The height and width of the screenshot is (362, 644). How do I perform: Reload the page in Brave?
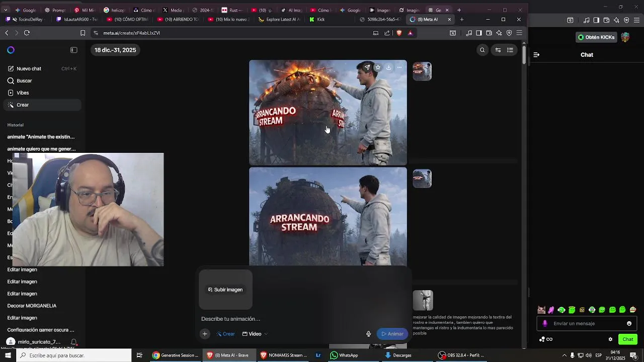click(x=27, y=33)
